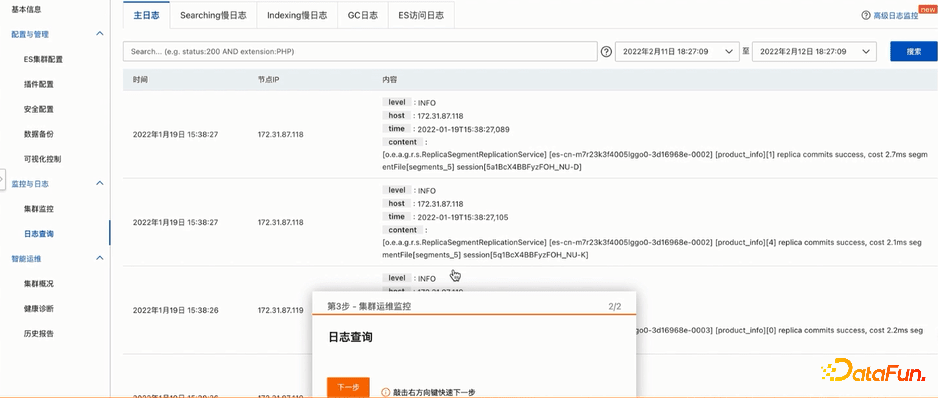Open 历史报告 in the sidebar
The height and width of the screenshot is (398, 938).
pyautogui.click(x=39, y=333)
